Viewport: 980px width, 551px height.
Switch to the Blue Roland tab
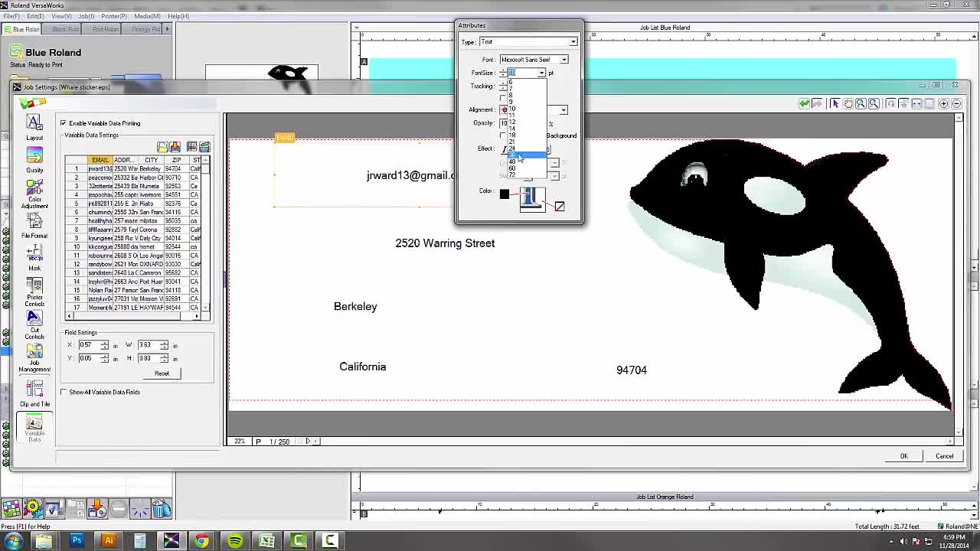(x=21, y=29)
